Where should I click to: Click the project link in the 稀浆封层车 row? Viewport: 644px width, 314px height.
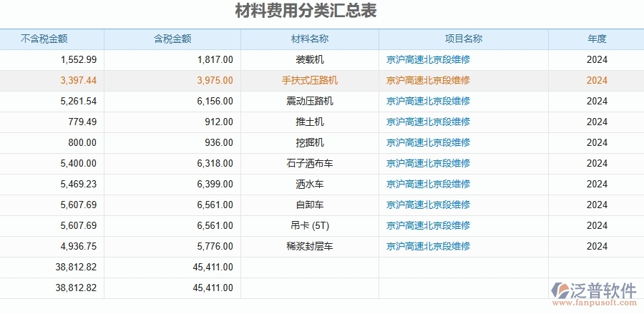point(428,247)
